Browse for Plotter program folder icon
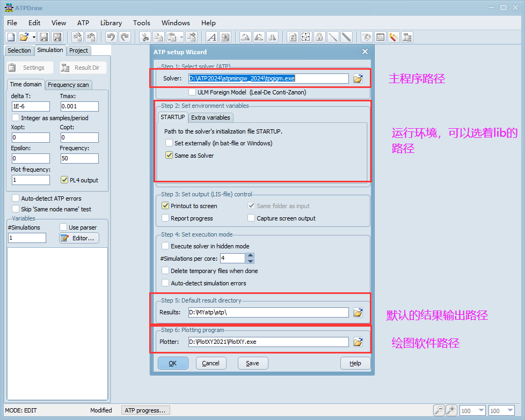Image resolution: width=525 pixels, height=420 pixels. click(x=358, y=342)
